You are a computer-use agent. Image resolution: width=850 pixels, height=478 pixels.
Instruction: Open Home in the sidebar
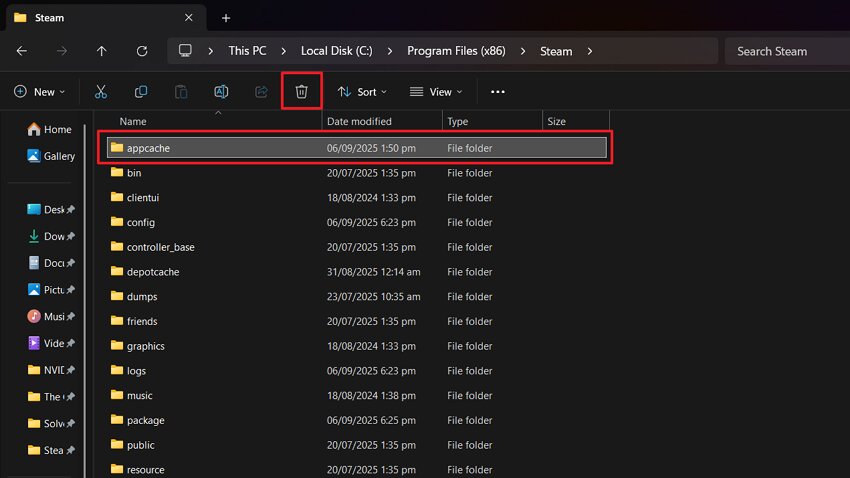pos(49,130)
